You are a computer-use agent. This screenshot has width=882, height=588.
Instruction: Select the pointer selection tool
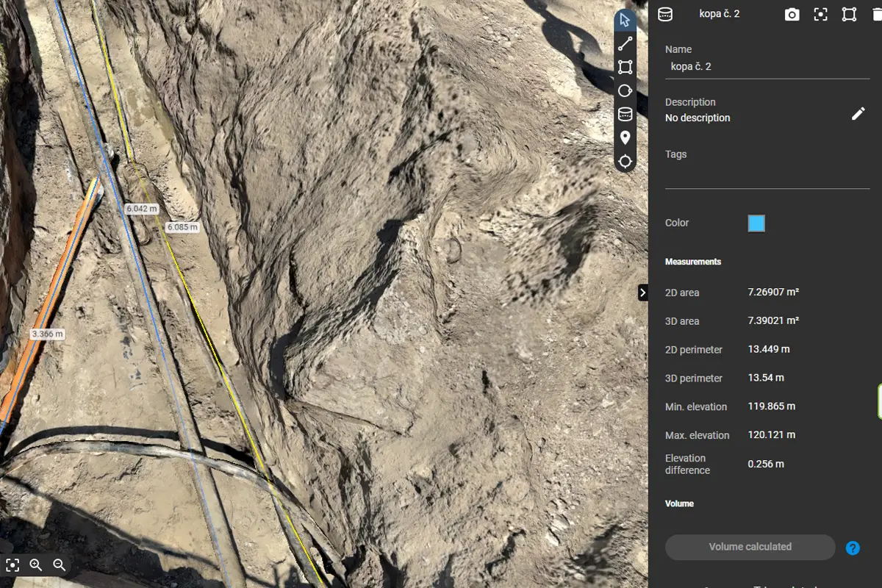click(x=625, y=20)
